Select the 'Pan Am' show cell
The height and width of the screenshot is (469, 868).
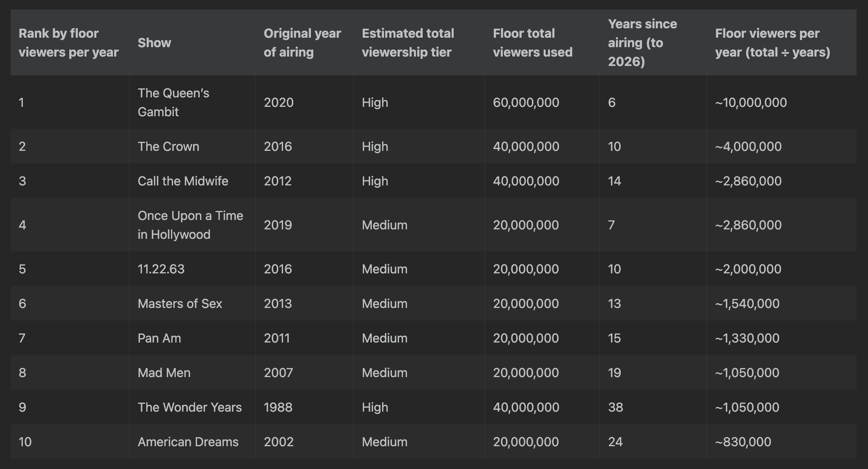click(x=159, y=338)
